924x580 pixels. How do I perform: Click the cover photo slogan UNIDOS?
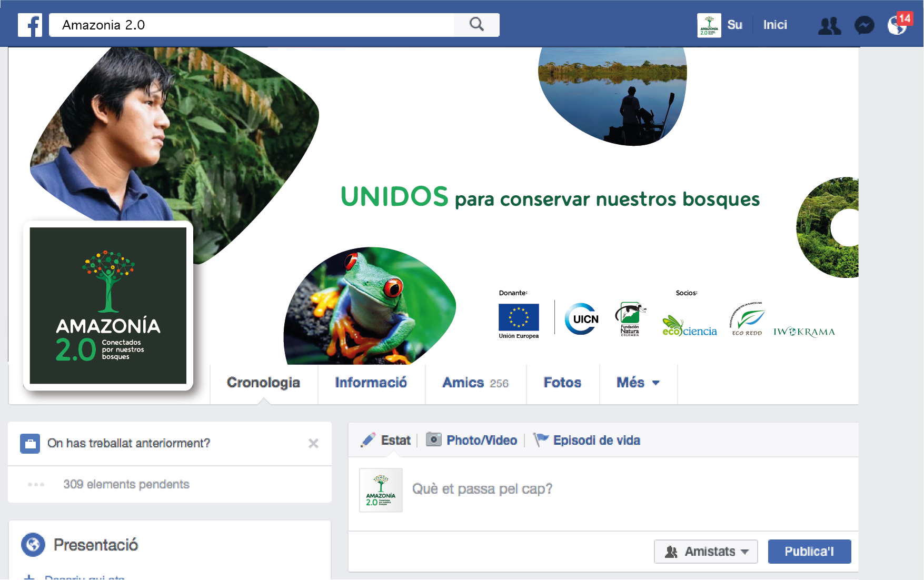(x=394, y=197)
